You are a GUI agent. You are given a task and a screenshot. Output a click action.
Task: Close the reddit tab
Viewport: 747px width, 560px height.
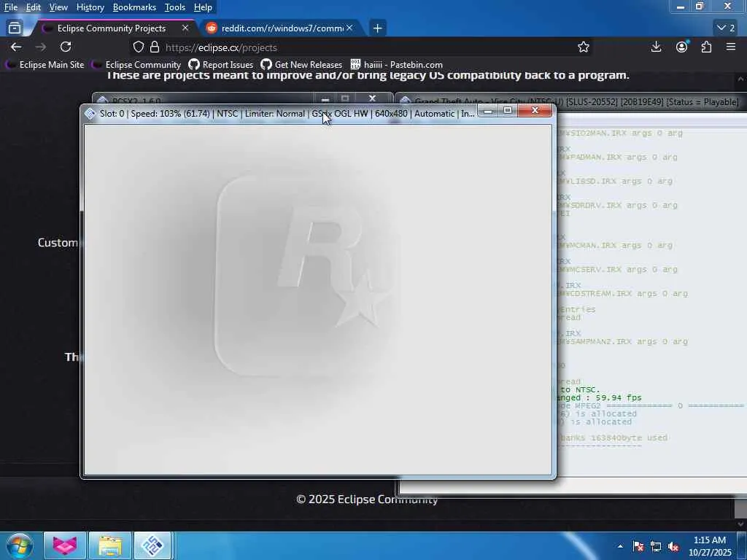point(349,28)
